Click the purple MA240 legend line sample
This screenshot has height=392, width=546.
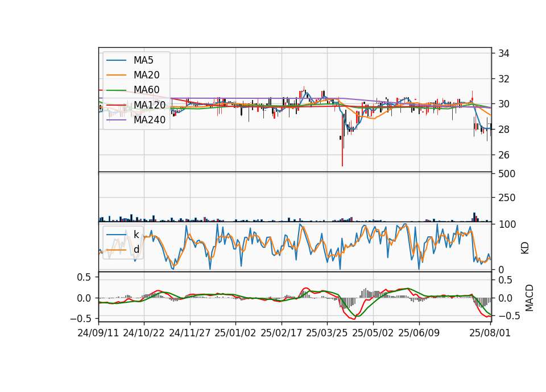pos(116,120)
